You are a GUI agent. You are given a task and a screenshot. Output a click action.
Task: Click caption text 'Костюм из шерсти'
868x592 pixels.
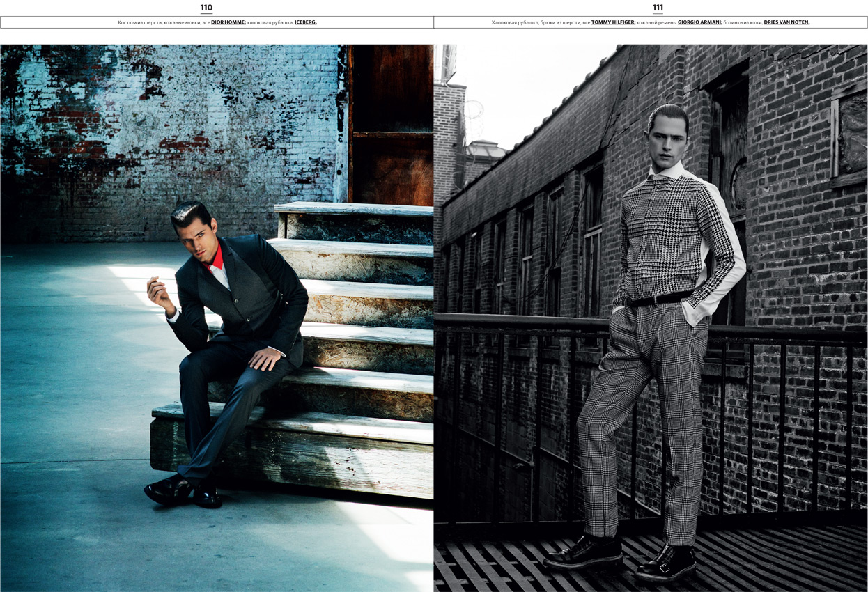(139, 22)
